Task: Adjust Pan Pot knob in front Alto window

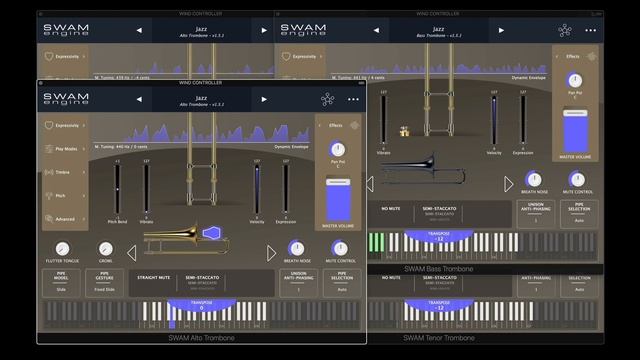Action: click(x=338, y=150)
